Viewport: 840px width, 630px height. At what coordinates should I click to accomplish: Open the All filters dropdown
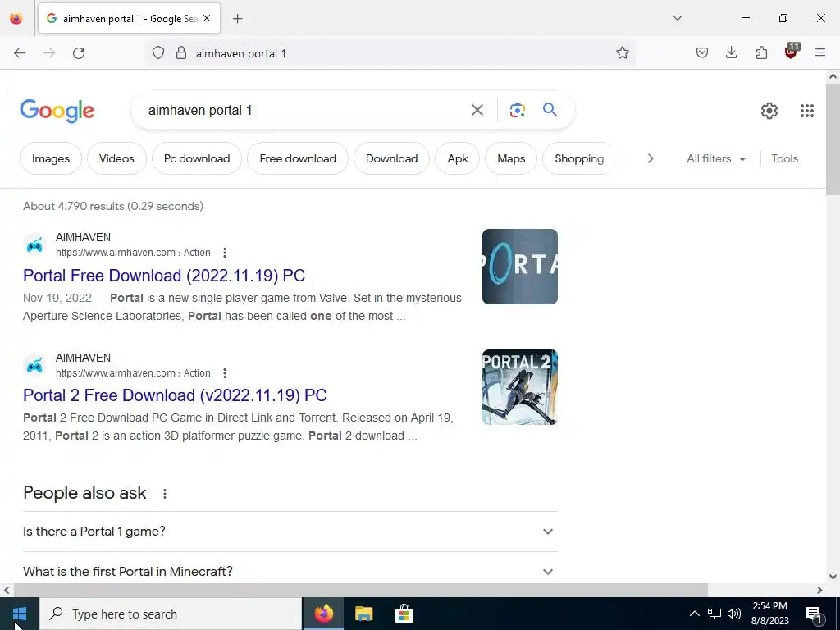click(716, 158)
